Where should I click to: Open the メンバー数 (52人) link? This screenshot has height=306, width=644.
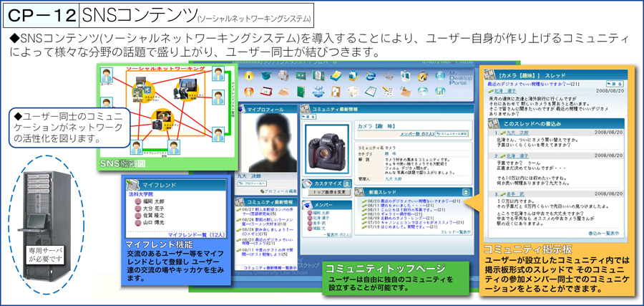pyautogui.click(x=417, y=134)
